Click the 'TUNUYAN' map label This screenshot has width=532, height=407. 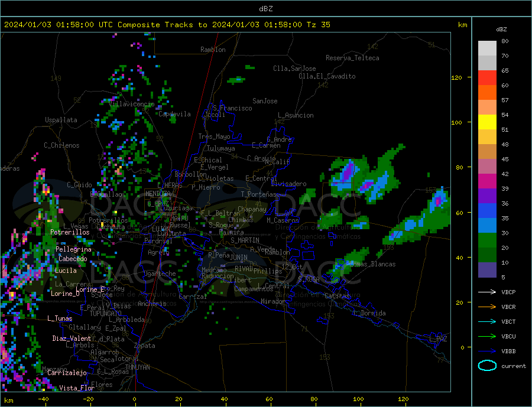click(137, 367)
